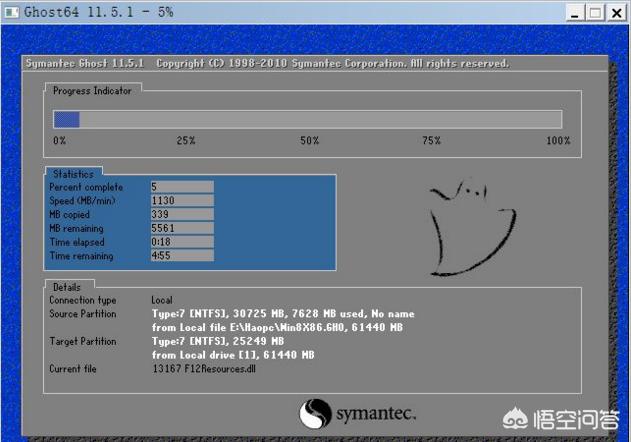Click the MB remaining label
Image resolution: width=631 pixels, height=442 pixels.
pyautogui.click(x=76, y=228)
